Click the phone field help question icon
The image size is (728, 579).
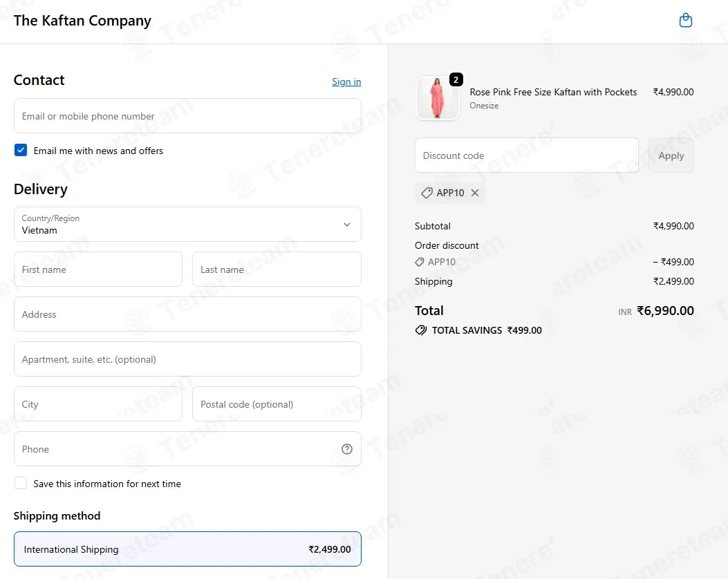pos(347,449)
